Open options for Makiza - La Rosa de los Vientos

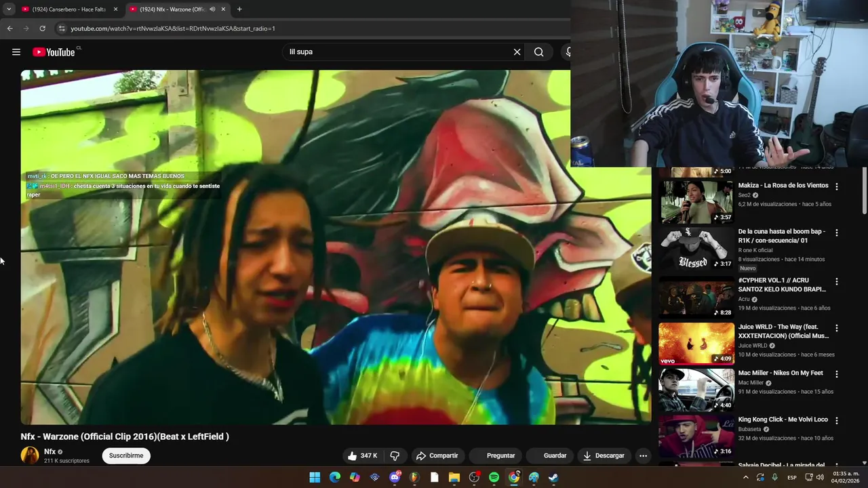[x=836, y=186]
